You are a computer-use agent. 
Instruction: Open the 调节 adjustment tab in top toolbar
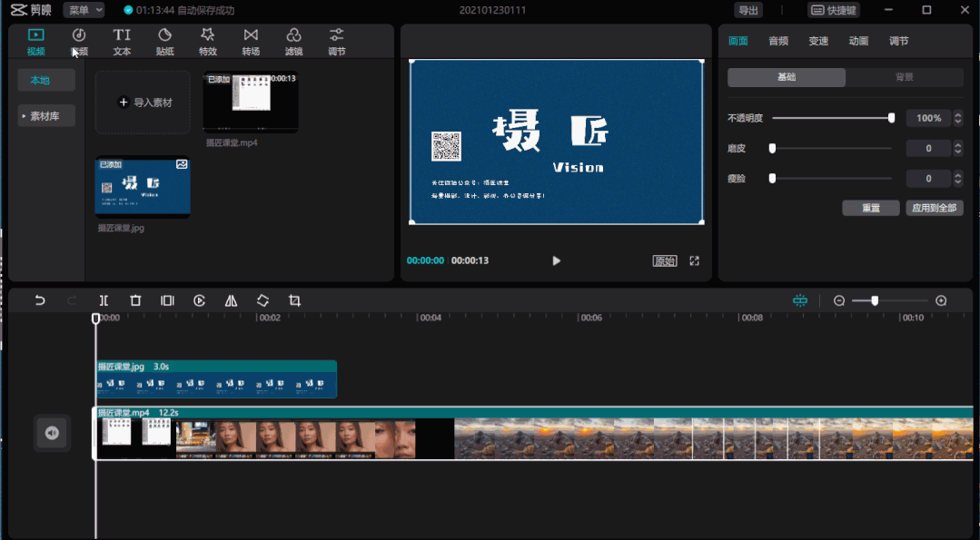[x=337, y=42]
